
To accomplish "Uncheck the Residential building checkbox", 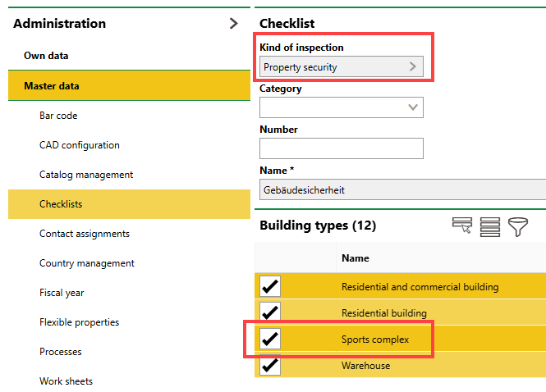I will point(270,312).
